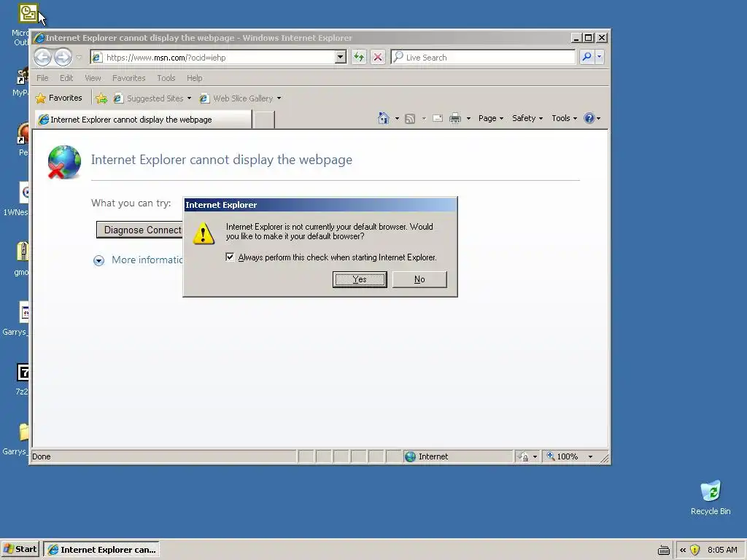Click Internet Explorer taskbar button
This screenshot has height=560, width=747.
(101, 550)
